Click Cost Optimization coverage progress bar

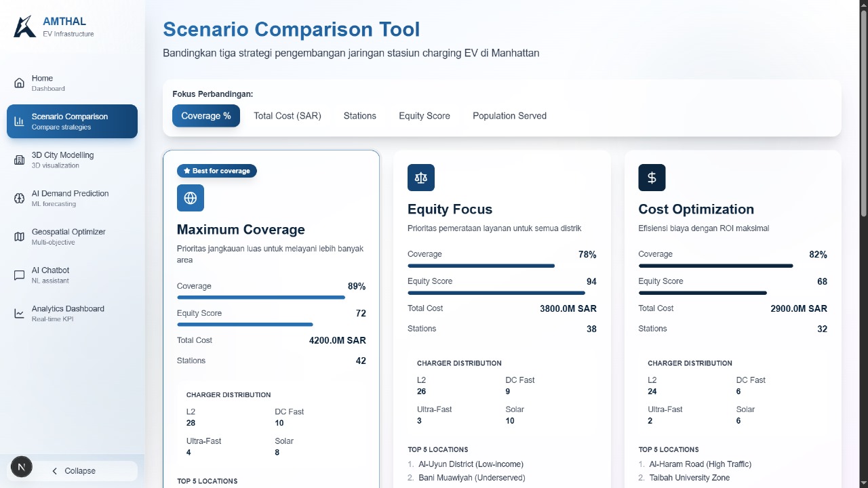pyautogui.click(x=732, y=266)
